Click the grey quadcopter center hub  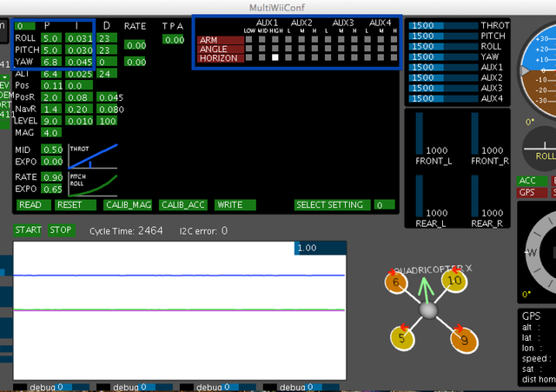click(x=428, y=310)
